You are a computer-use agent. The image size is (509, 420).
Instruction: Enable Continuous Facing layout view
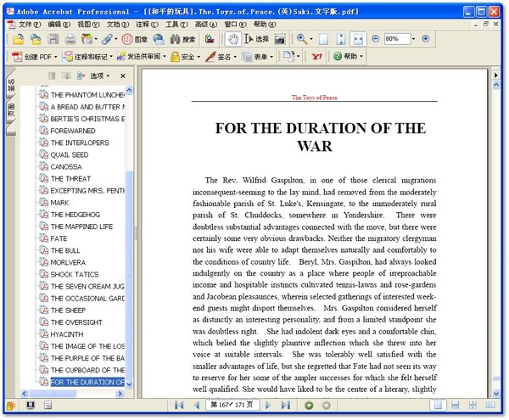(x=473, y=405)
